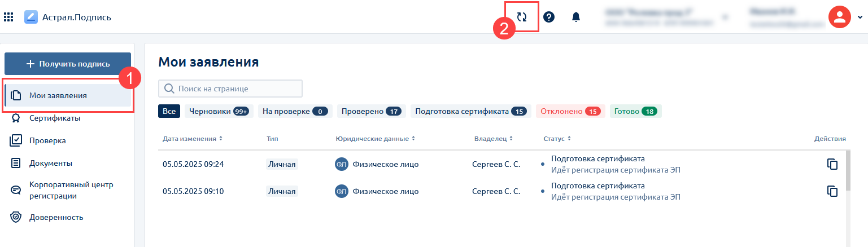Click the red user avatar icon

(x=839, y=17)
